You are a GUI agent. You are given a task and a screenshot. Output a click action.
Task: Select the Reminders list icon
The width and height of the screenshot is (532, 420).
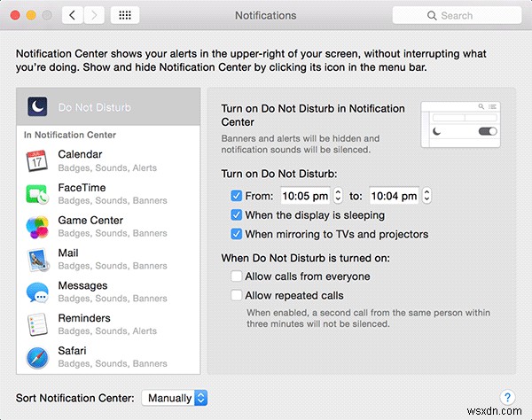tap(37, 324)
